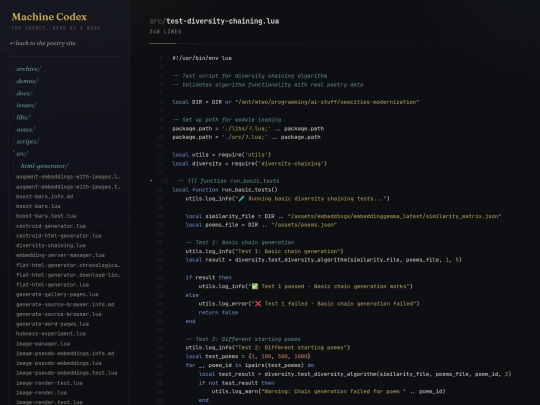Open the Machine Codex home title

click(49, 17)
